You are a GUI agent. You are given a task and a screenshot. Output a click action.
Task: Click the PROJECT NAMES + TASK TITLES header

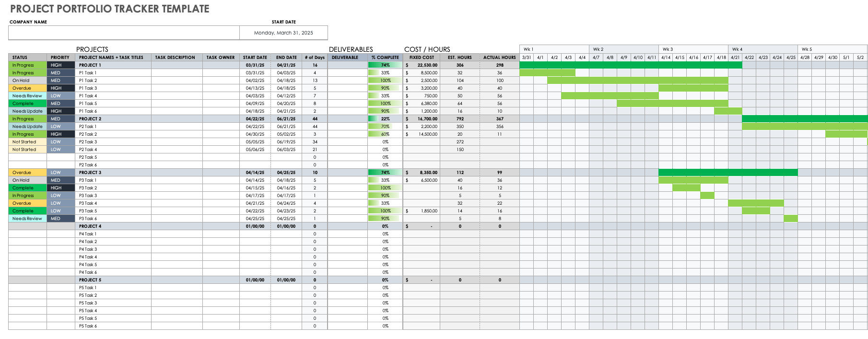pos(113,58)
